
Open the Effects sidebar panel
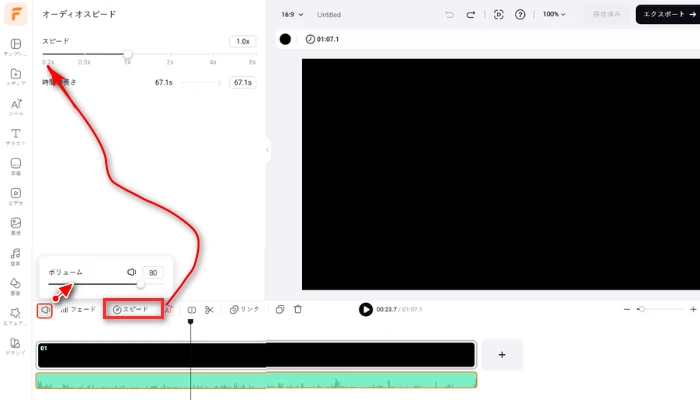(16, 316)
